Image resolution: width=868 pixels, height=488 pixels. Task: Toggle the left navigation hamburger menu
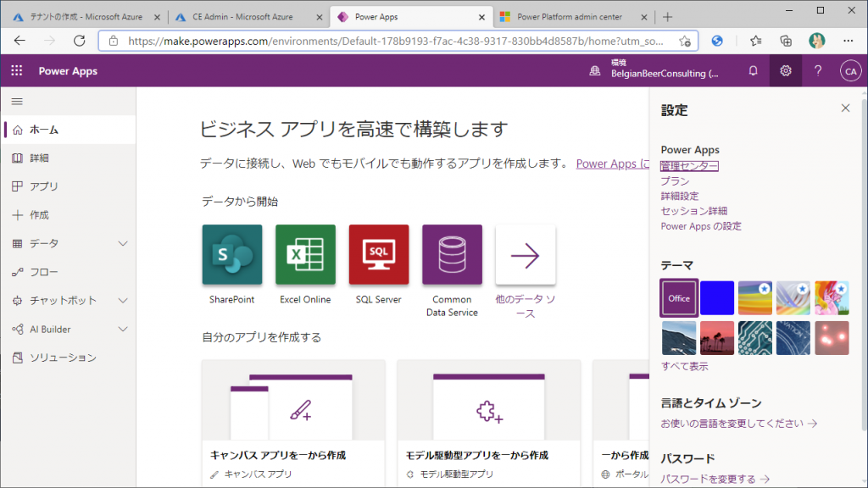click(x=17, y=102)
